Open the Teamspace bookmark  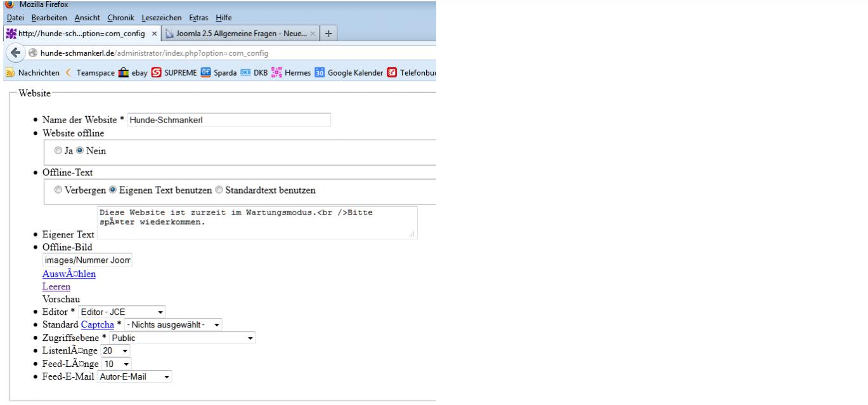[92, 74]
